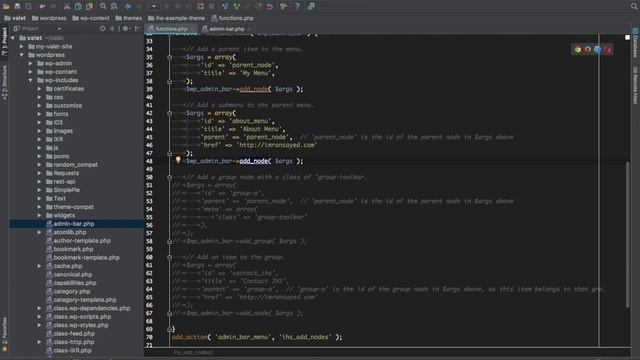Click the Help question mark icon
This screenshot has width=640, height=360.
pyautogui.click(x=297, y=6)
